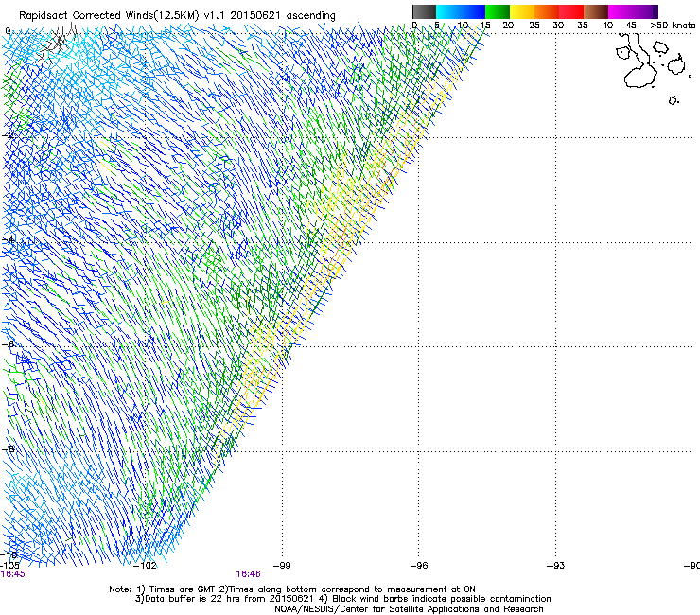Click the magenta 40-45 knots legend color
700x615 pixels.
pyautogui.click(x=621, y=11)
